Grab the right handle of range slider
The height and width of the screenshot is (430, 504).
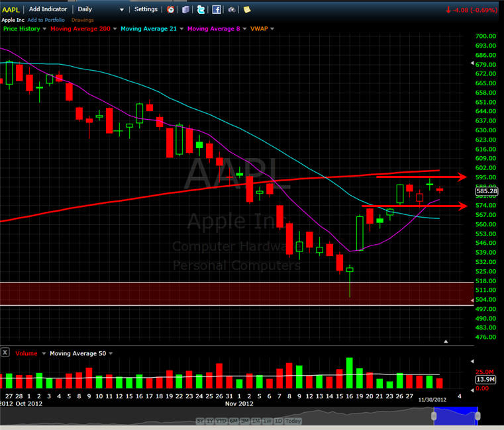tap(478, 416)
